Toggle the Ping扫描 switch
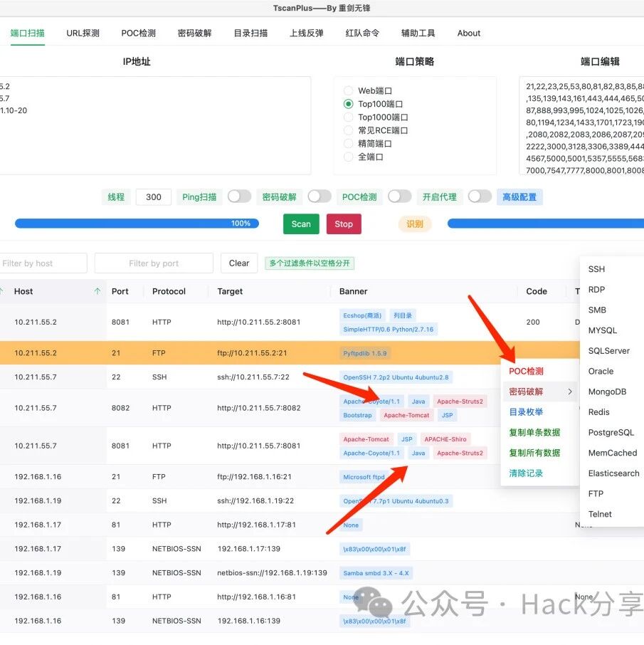 click(239, 196)
